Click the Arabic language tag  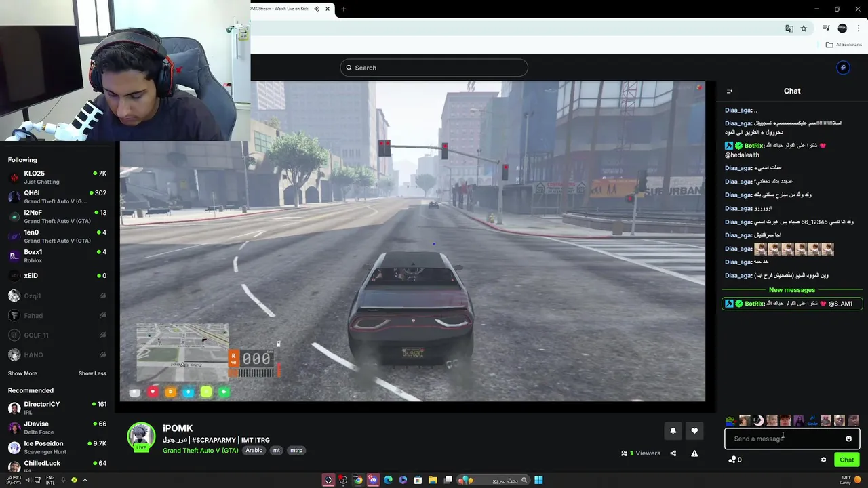pyautogui.click(x=254, y=450)
